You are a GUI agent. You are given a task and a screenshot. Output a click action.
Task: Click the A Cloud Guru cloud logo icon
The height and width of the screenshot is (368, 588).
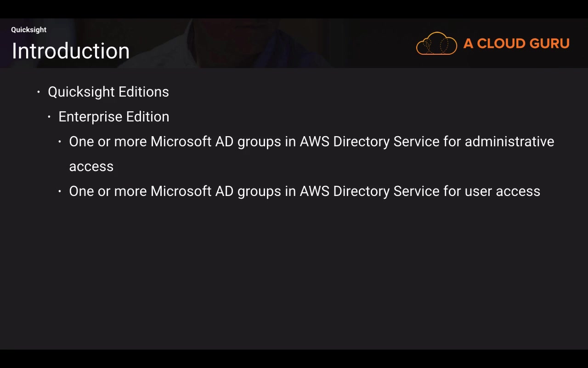pos(436,44)
